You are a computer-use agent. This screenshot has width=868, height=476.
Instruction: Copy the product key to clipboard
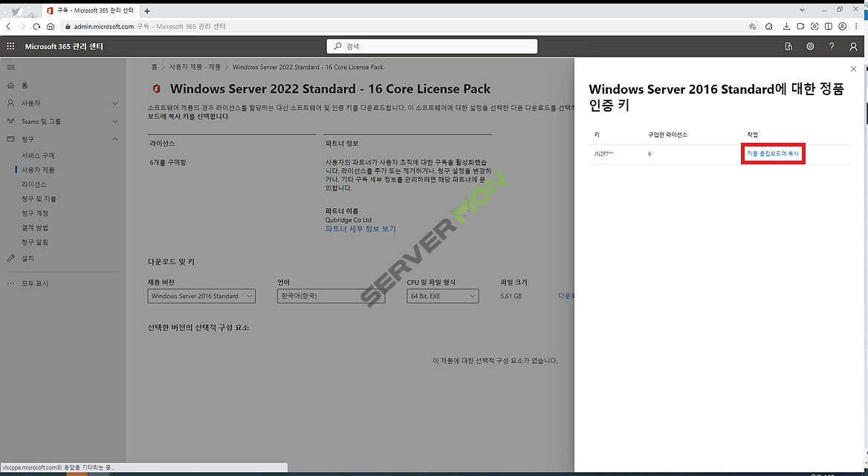(x=773, y=153)
